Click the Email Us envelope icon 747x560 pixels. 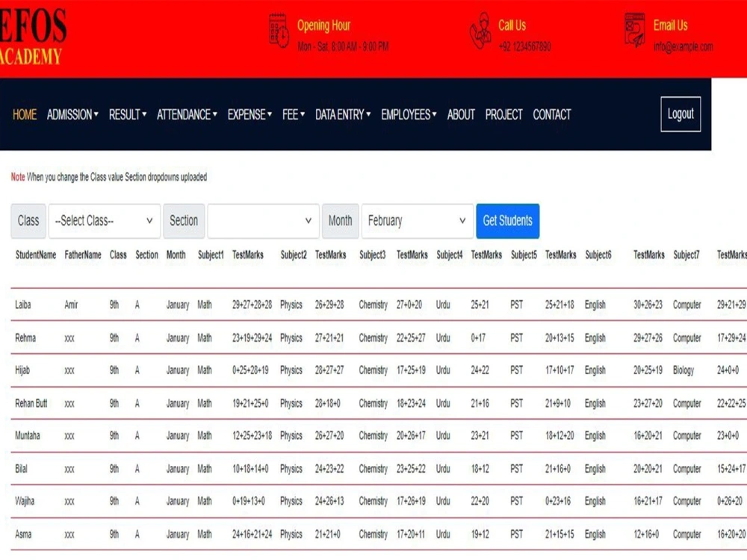click(634, 30)
